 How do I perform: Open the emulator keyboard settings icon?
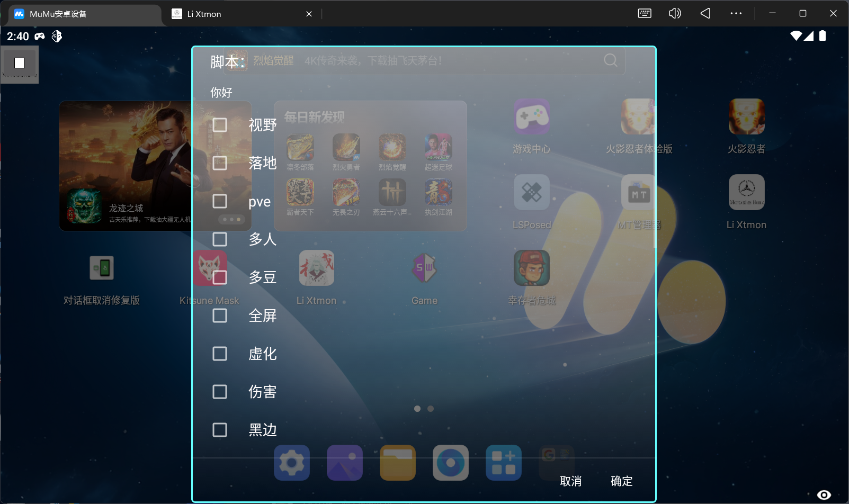point(645,14)
